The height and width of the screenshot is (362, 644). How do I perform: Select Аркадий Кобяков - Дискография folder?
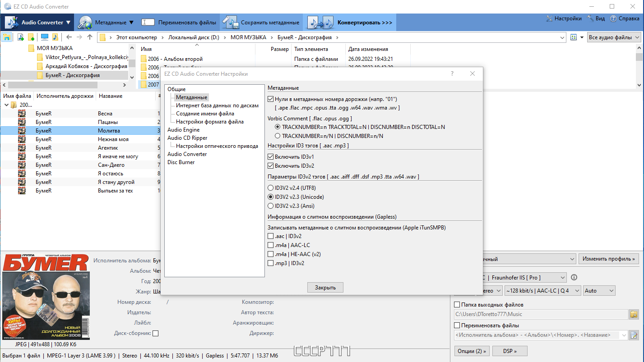pyautogui.click(x=86, y=66)
